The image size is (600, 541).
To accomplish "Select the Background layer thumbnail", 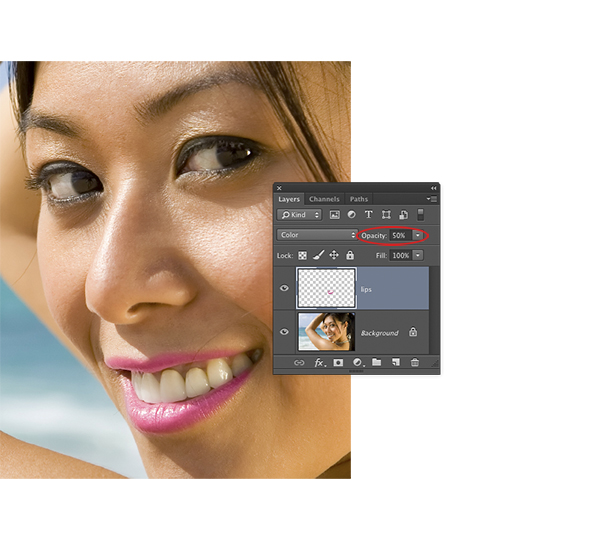I will (326, 331).
